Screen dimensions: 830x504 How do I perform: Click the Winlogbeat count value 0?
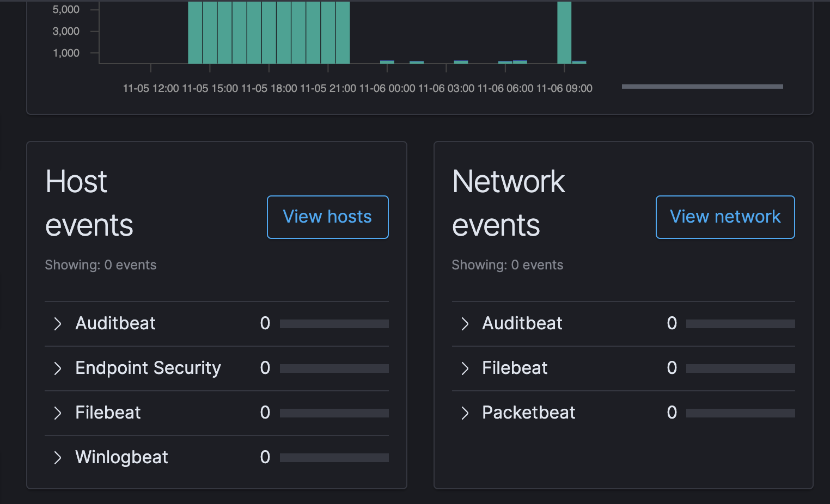[x=265, y=457]
